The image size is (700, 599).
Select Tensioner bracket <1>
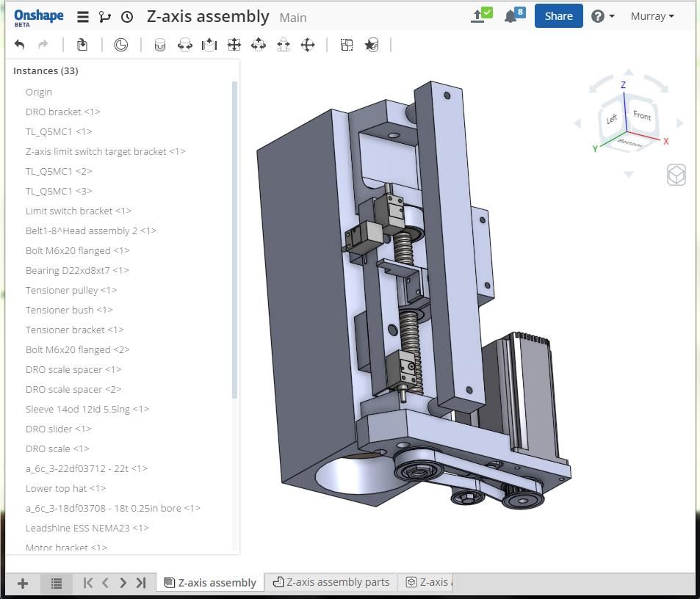click(74, 330)
